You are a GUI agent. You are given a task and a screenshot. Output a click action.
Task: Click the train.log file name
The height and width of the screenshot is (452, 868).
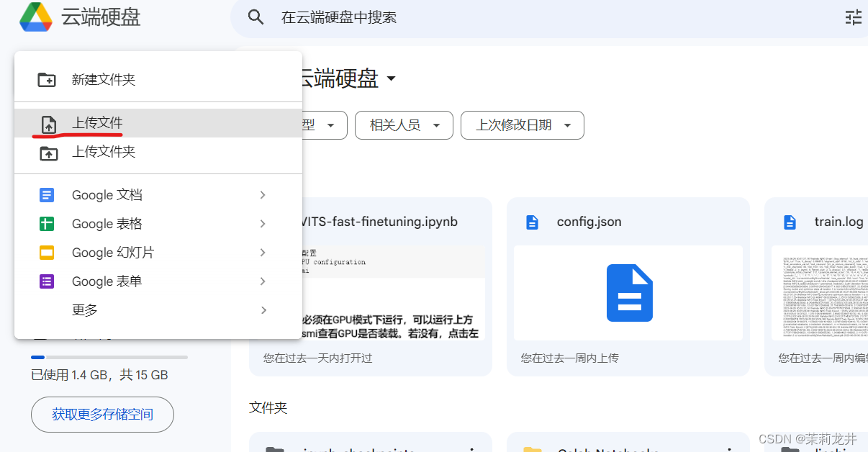pos(838,222)
